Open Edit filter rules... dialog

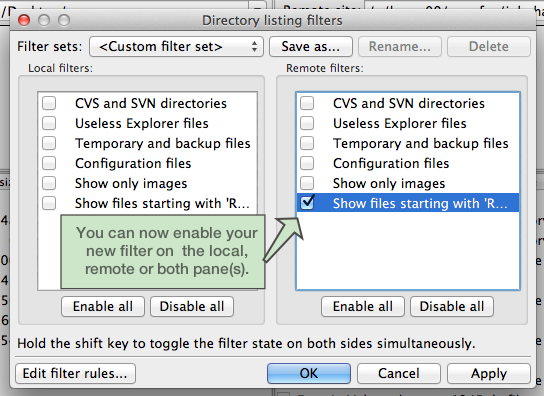[75, 373]
